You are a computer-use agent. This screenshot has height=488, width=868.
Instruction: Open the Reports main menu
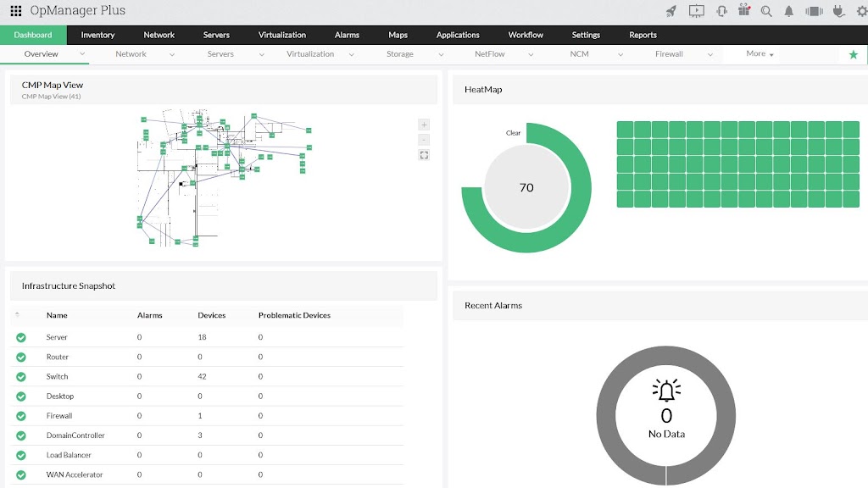click(x=643, y=35)
